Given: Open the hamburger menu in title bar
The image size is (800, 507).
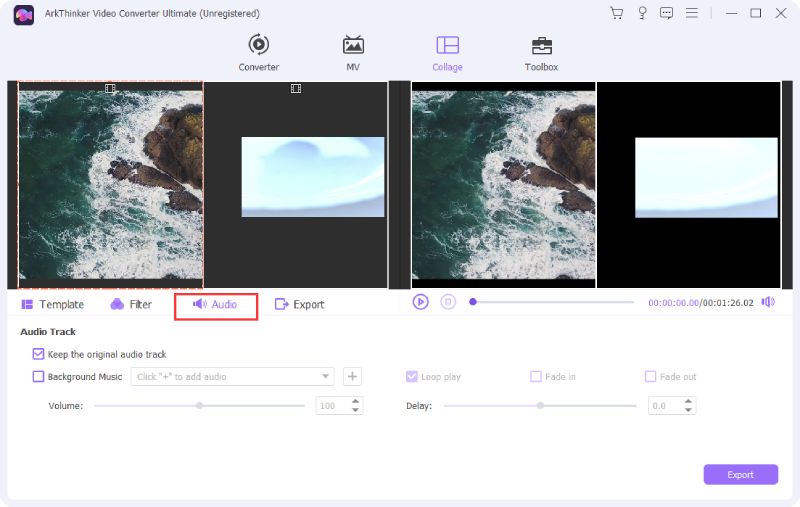Looking at the screenshot, I should click(x=692, y=13).
